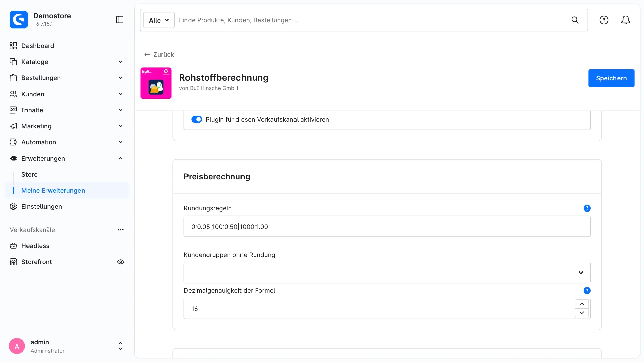Show help for Rundungsregeln
This screenshot has height=362, width=644.
coord(587,208)
